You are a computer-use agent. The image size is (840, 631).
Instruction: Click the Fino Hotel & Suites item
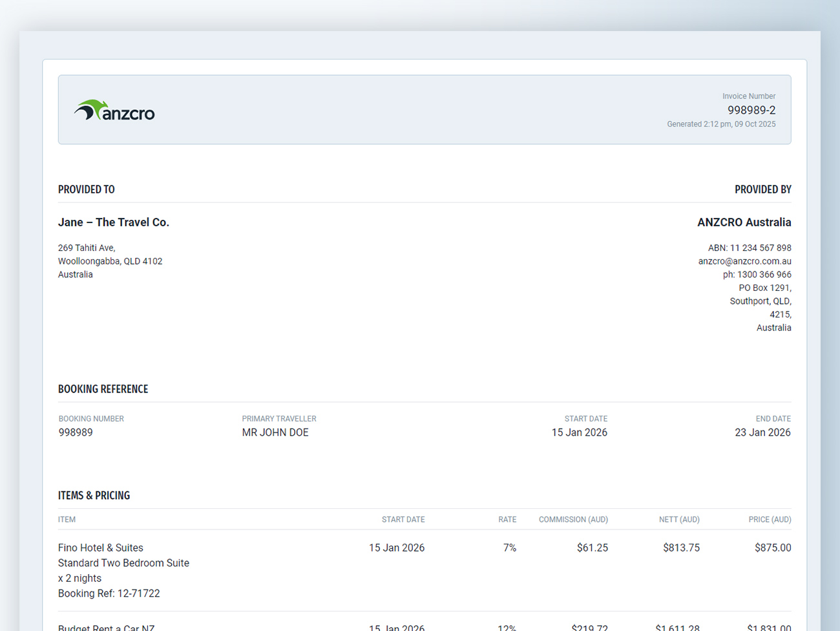click(x=101, y=548)
